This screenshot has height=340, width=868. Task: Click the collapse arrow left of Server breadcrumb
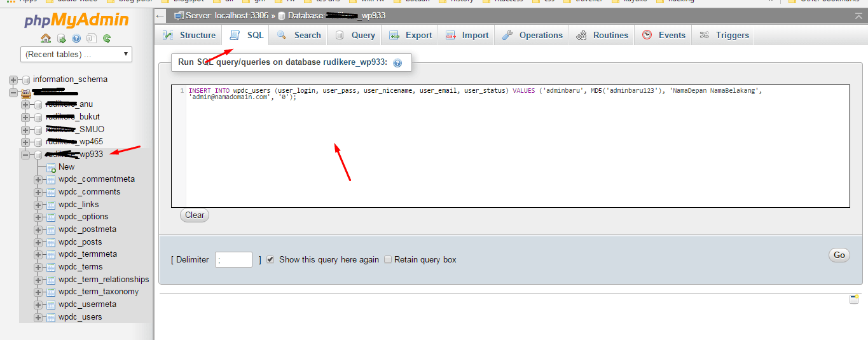pos(161,15)
